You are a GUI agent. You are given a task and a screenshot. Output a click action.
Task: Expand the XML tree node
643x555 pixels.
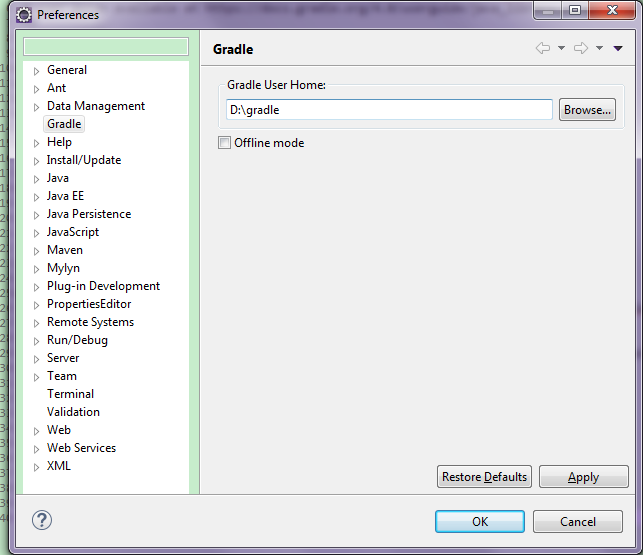pos(36,467)
